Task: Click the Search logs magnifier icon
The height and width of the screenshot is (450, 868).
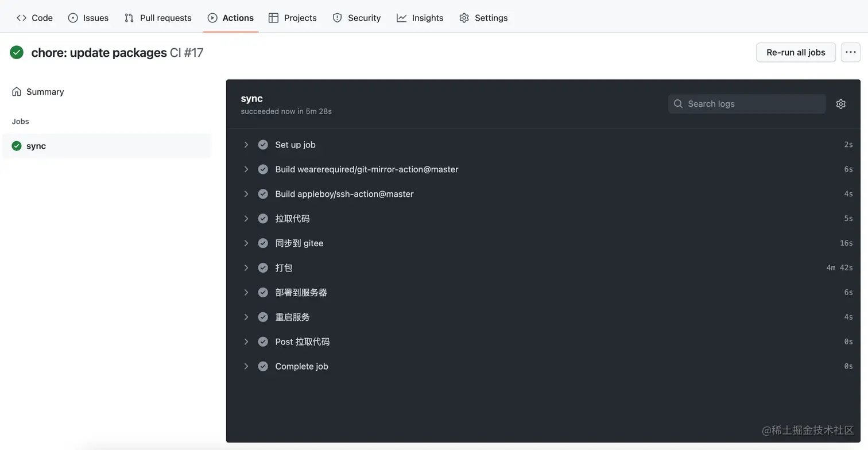Action: pyautogui.click(x=678, y=104)
